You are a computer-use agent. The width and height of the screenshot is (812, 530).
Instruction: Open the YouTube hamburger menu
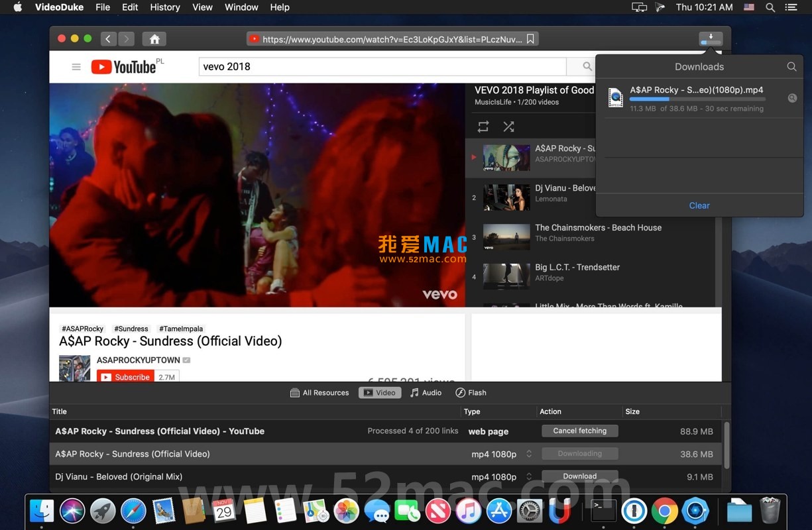pyautogui.click(x=76, y=67)
